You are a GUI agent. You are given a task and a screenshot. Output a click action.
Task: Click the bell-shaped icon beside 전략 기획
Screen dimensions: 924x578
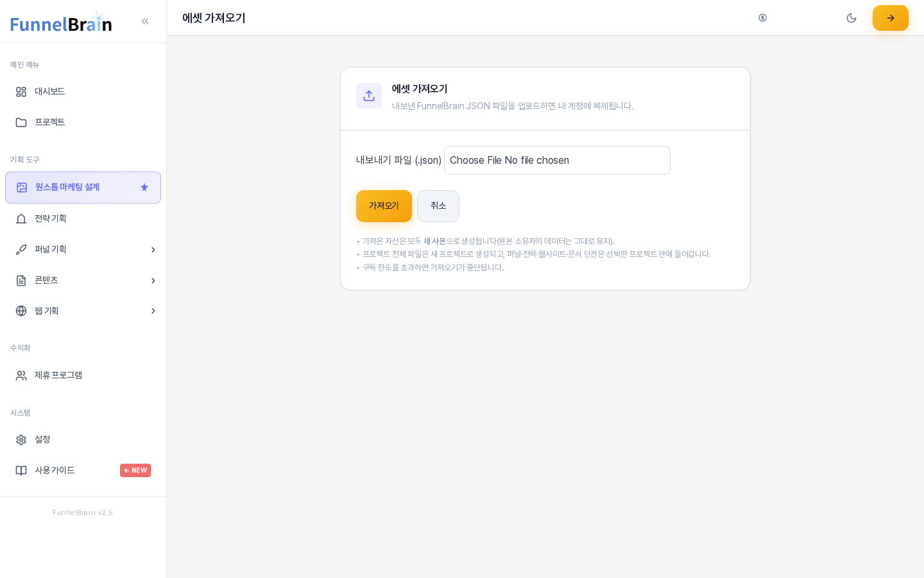pos(21,219)
